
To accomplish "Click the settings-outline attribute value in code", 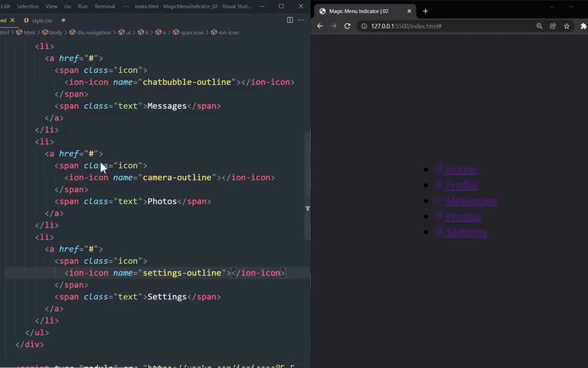I will pyautogui.click(x=182, y=273).
